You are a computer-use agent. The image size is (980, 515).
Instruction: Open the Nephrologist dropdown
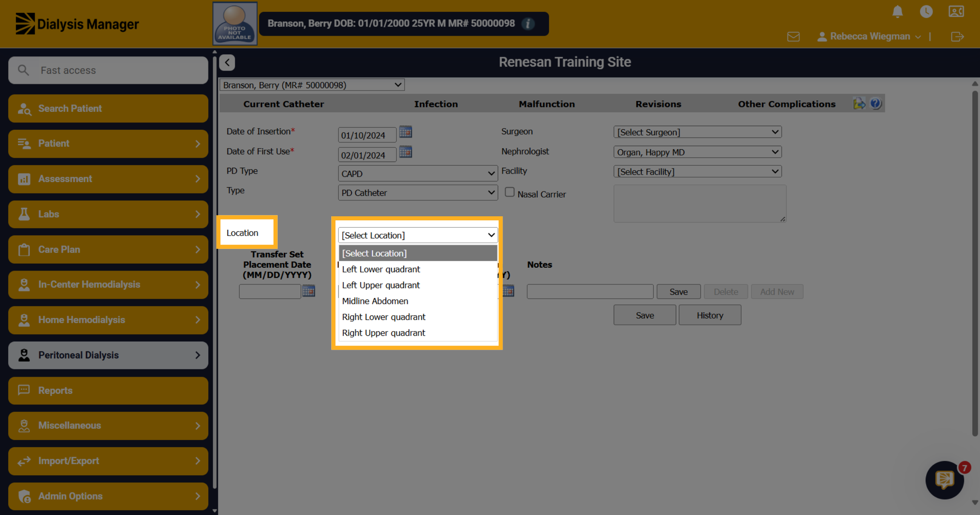pyautogui.click(x=697, y=152)
